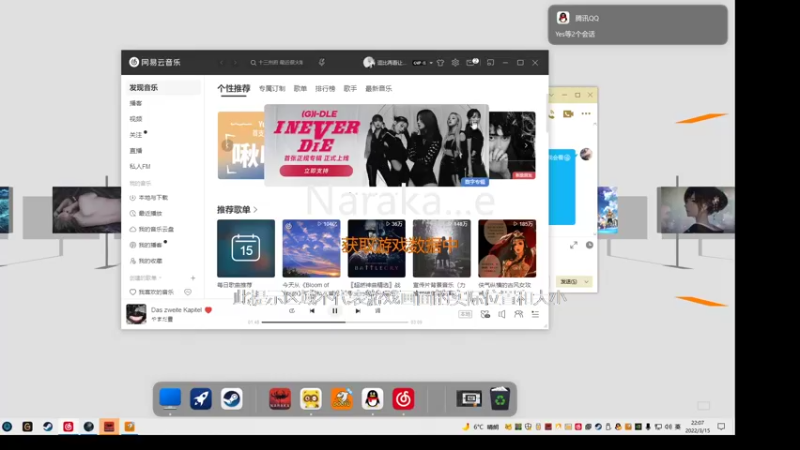Open 我的播客 in sidebar

(146, 245)
